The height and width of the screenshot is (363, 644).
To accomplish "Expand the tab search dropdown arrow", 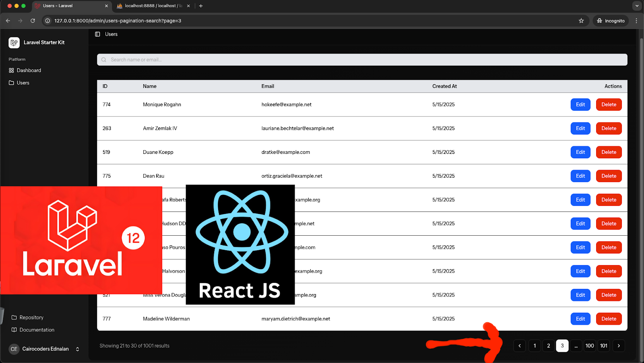I will coord(637,6).
